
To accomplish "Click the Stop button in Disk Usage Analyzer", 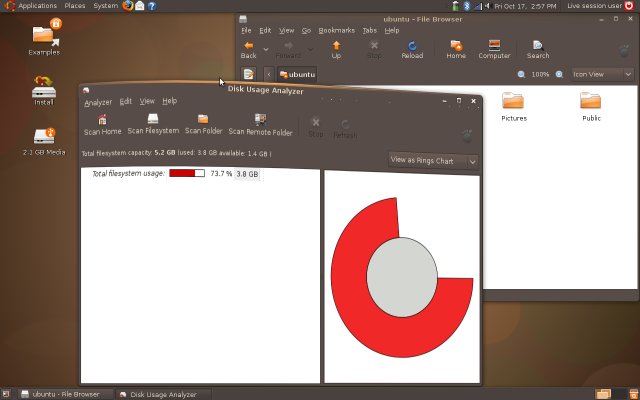I will tap(316, 127).
